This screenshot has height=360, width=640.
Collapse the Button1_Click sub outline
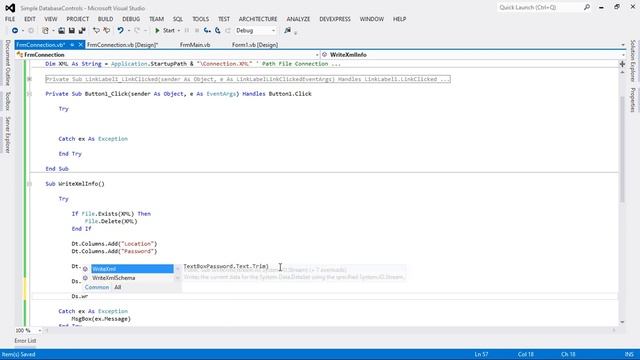pos(29,94)
